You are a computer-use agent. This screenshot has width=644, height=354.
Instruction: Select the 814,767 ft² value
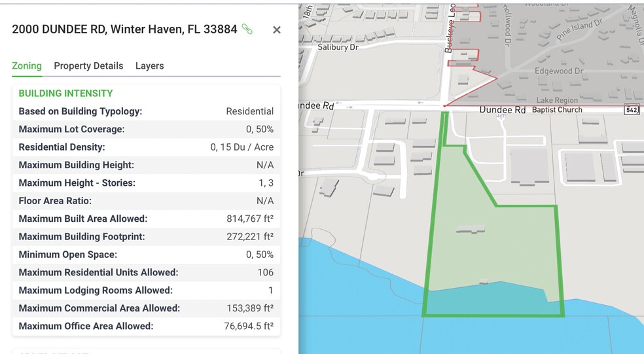pos(250,219)
